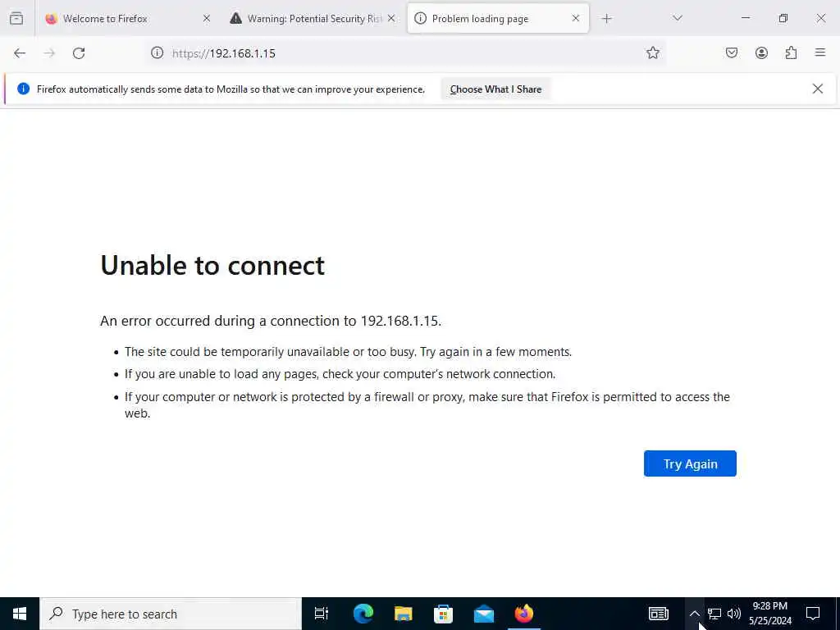The image size is (840, 630).
Task: Dismiss the Mozilla data notification bar
Action: pos(818,89)
